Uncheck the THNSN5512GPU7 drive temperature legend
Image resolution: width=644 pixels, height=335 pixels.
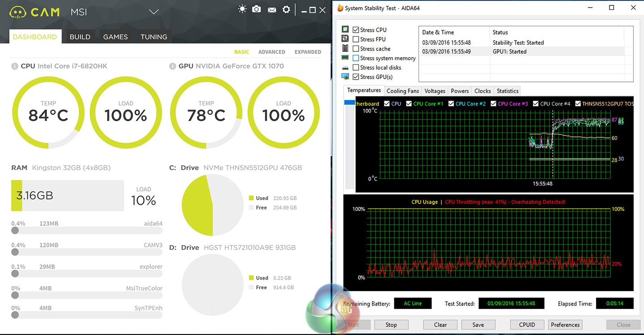click(578, 103)
